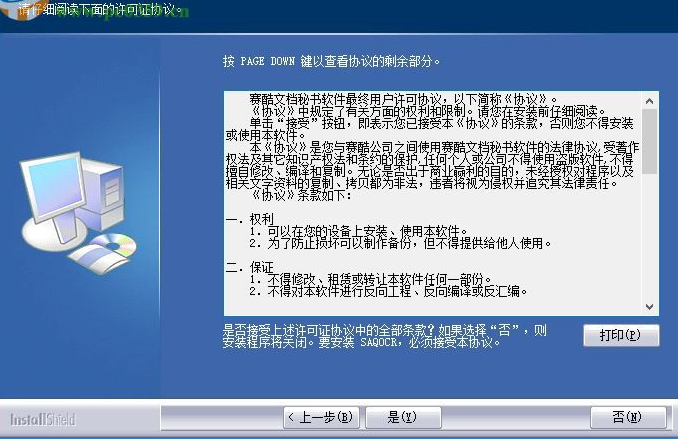Screen dimensions: 678x439
Task: Click the 否(N) button to decline
Action: point(628,417)
